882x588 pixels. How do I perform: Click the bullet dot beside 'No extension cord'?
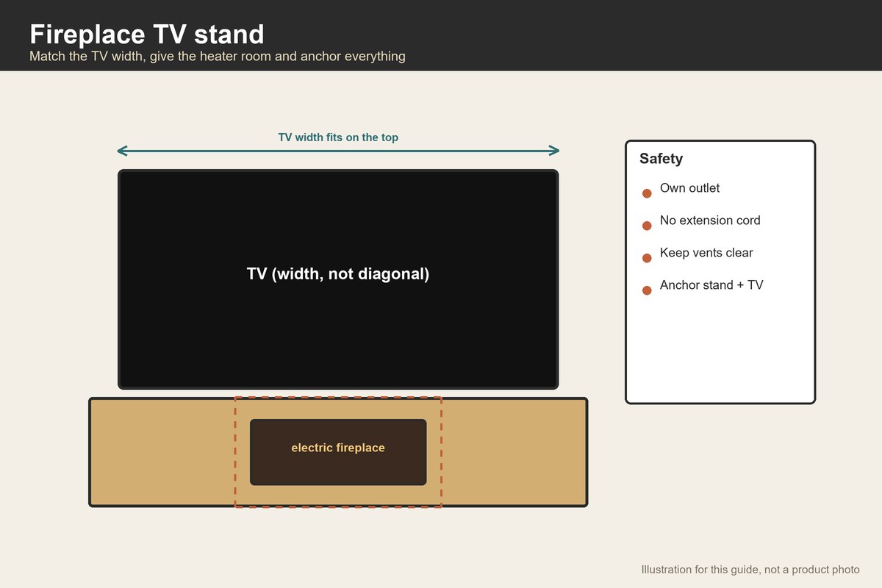[x=647, y=226]
